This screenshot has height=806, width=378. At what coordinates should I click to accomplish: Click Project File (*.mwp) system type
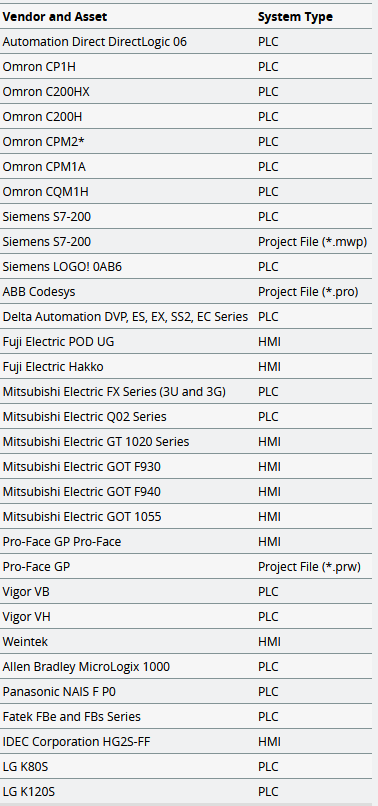point(313,242)
